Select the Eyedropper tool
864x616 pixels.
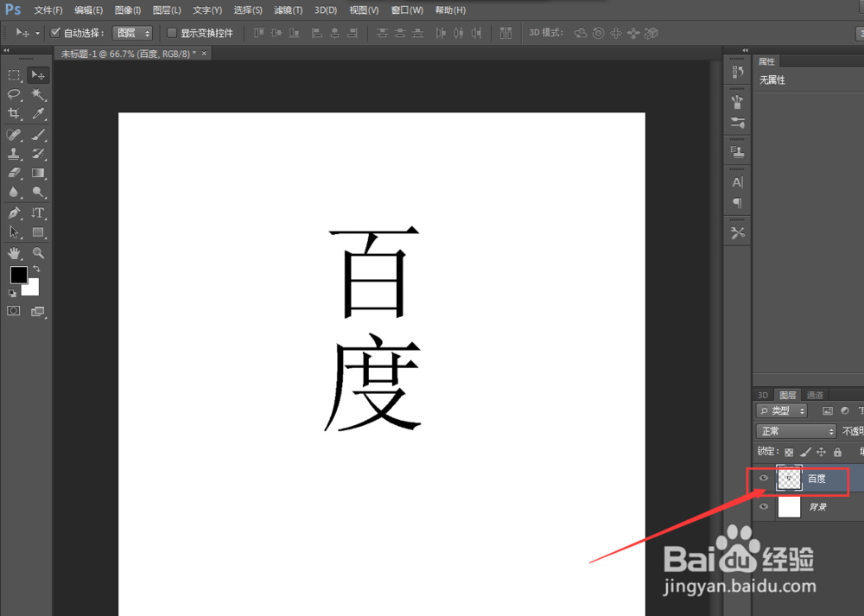(38, 113)
